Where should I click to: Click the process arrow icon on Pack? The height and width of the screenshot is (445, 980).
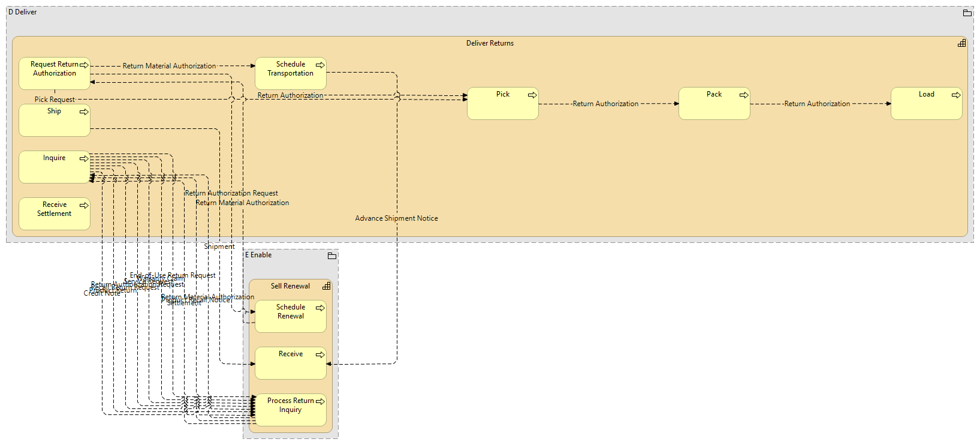(743, 95)
